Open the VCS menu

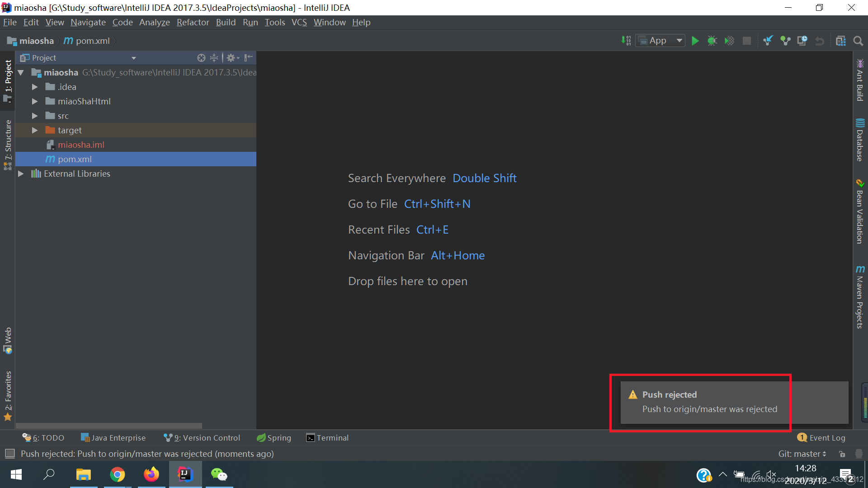pos(299,22)
